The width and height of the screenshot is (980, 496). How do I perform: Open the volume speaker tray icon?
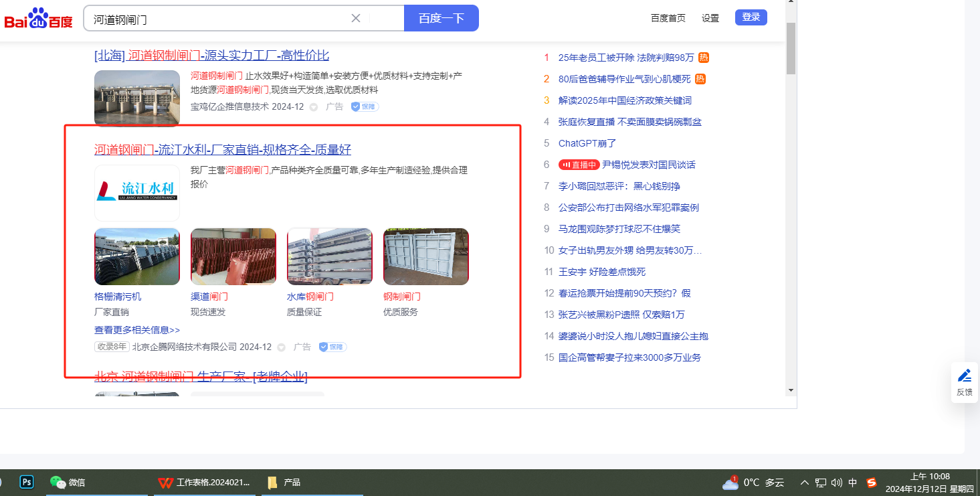click(836, 482)
